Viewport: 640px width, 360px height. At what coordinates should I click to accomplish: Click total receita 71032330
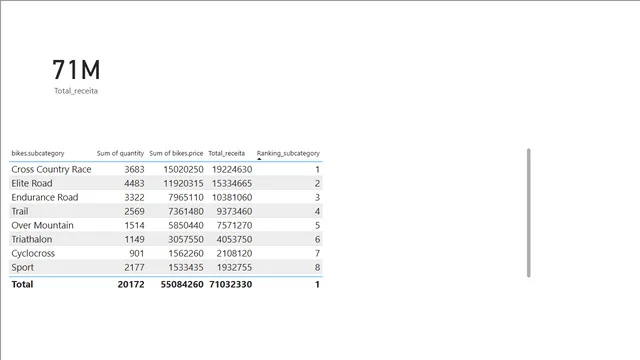click(231, 284)
